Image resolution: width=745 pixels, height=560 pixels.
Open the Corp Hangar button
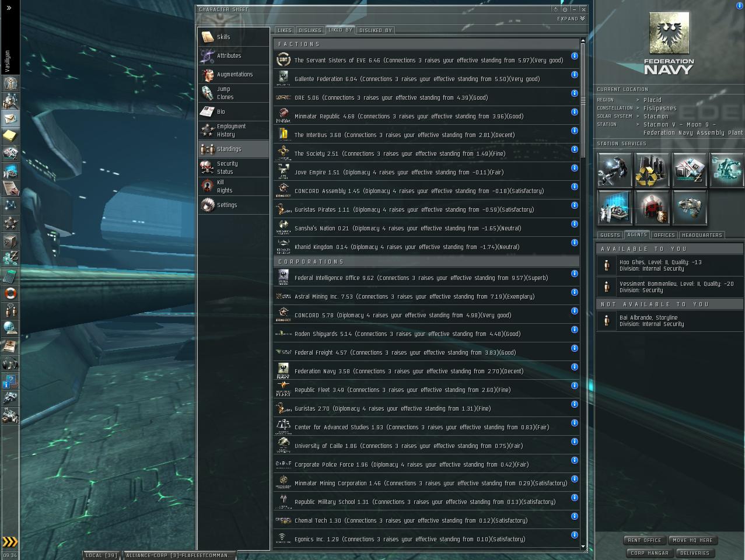coord(649,553)
